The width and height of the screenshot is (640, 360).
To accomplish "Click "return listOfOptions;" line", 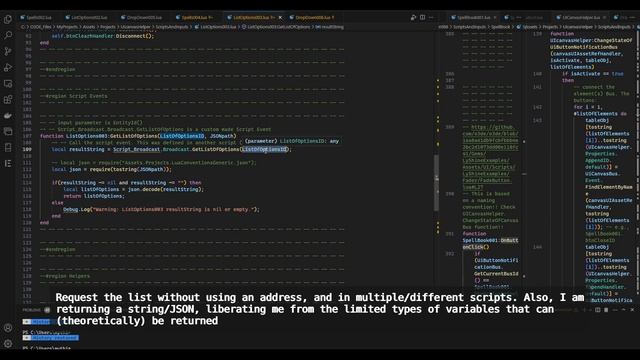I will click(x=93, y=196).
